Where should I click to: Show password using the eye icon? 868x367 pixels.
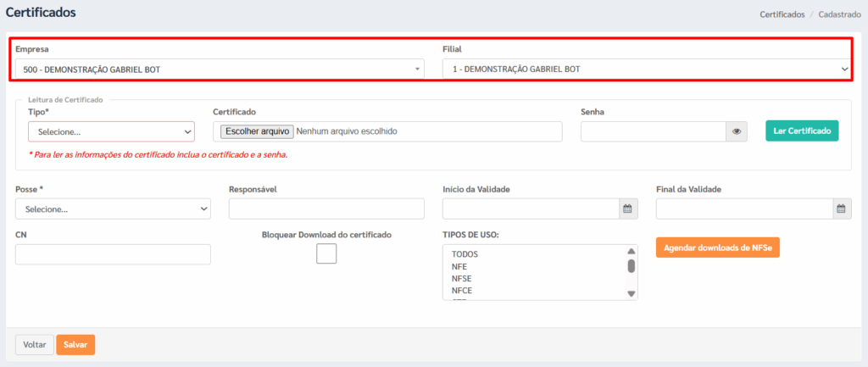(x=737, y=131)
